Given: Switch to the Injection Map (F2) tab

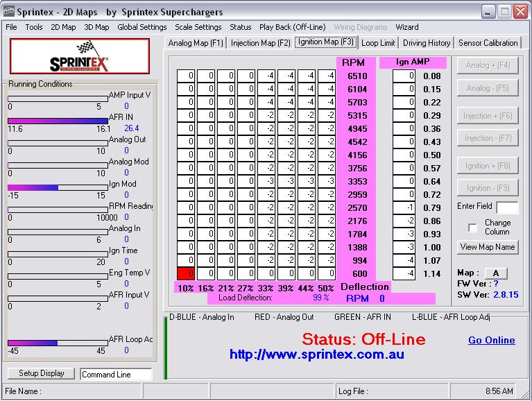Looking at the screenshot, I should click(261, 43).
